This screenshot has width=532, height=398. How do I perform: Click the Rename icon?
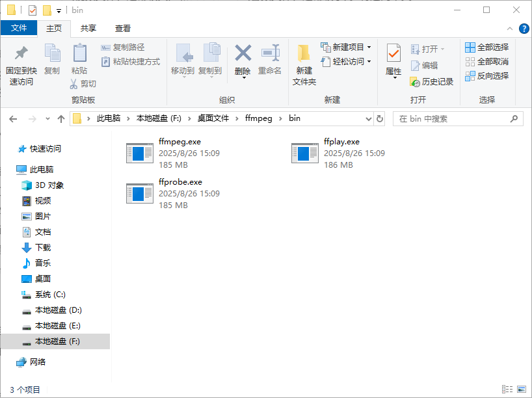click(x=270, y=53)
